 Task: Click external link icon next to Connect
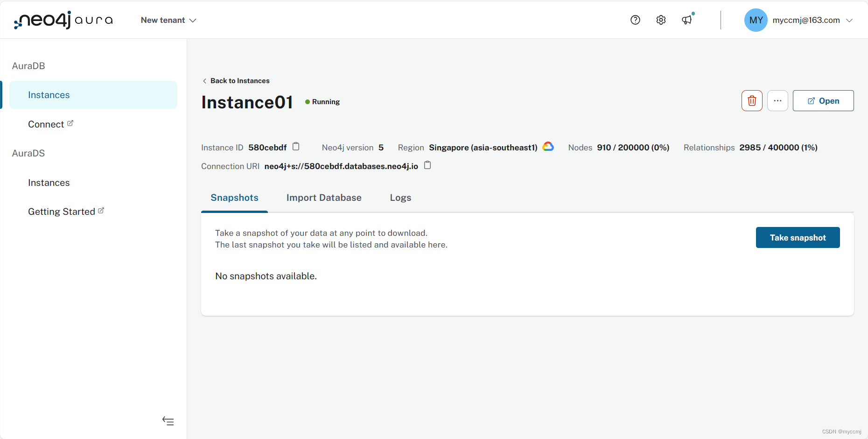click(x=70, y=123)
